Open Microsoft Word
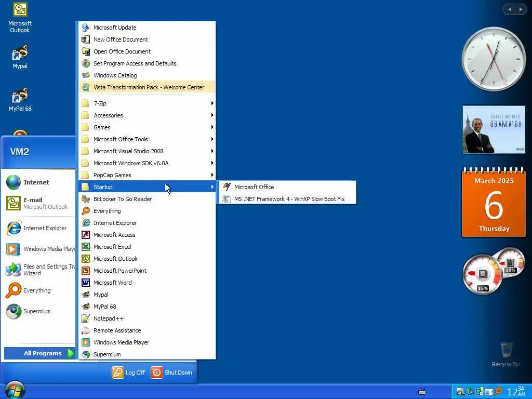The width and height of the screenshot is (532, 399). click(147, 283)
